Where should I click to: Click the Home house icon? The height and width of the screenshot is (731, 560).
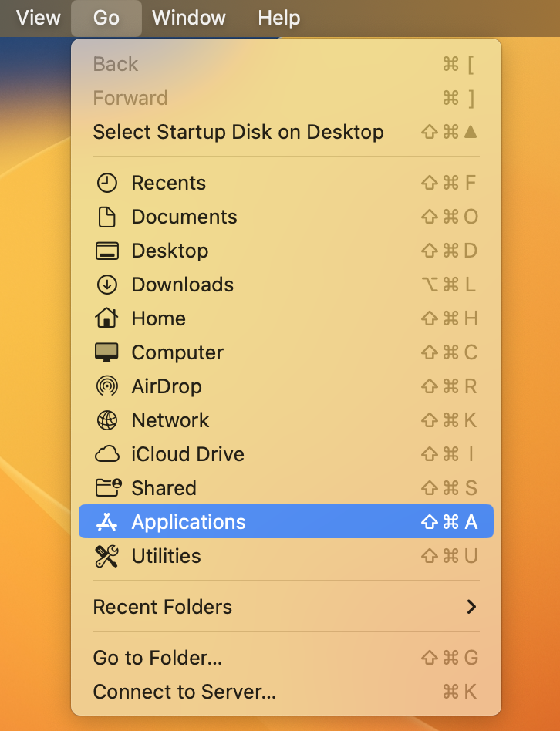[x=106, y=318]
